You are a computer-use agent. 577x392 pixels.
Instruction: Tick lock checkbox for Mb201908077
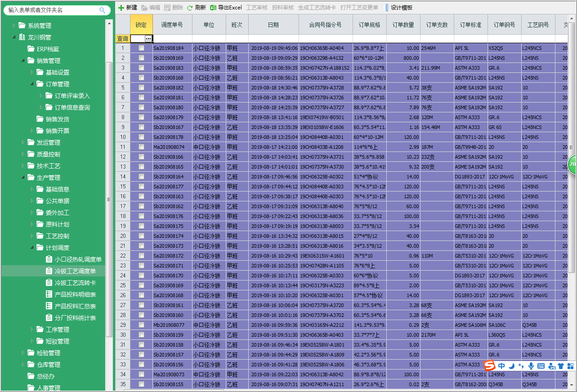click(x=141, y=325)
